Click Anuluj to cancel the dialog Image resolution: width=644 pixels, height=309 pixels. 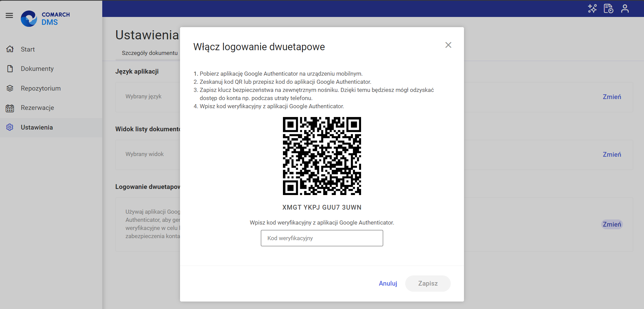click(x=388, y=283)
